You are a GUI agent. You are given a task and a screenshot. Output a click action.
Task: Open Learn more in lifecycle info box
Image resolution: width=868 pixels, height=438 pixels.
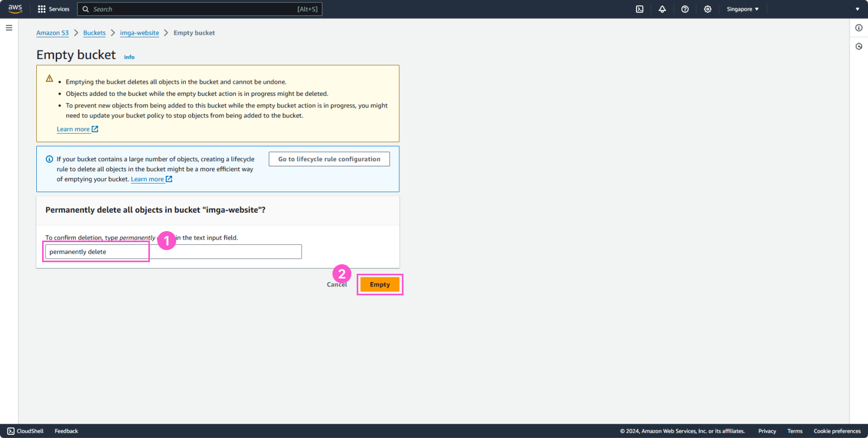(147, 179)
